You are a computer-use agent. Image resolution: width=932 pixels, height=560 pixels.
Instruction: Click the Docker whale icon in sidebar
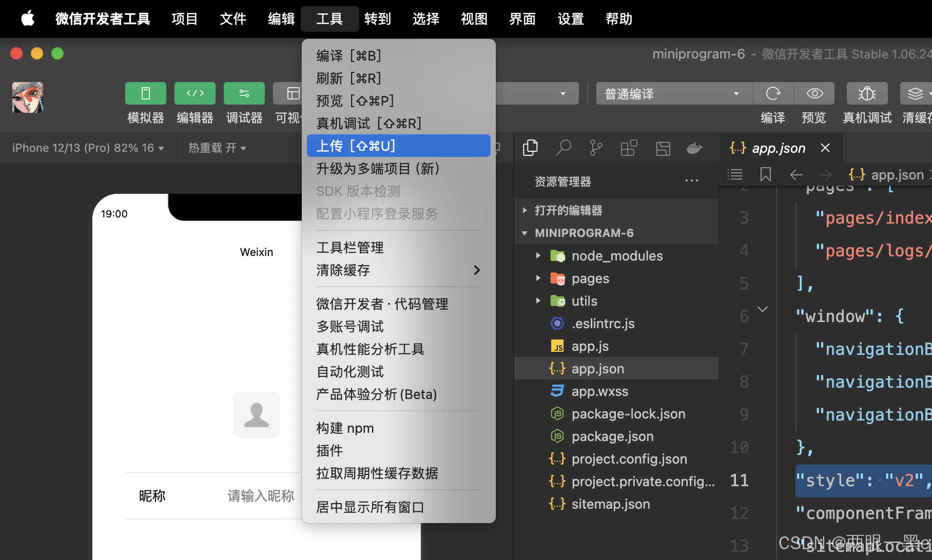pyautogui.click(x=694, y=148)
